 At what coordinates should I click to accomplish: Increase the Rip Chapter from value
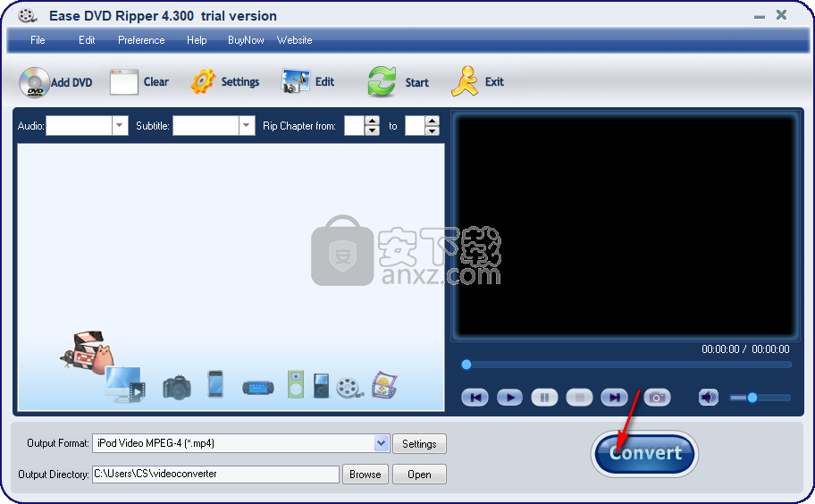click(372, 121)
